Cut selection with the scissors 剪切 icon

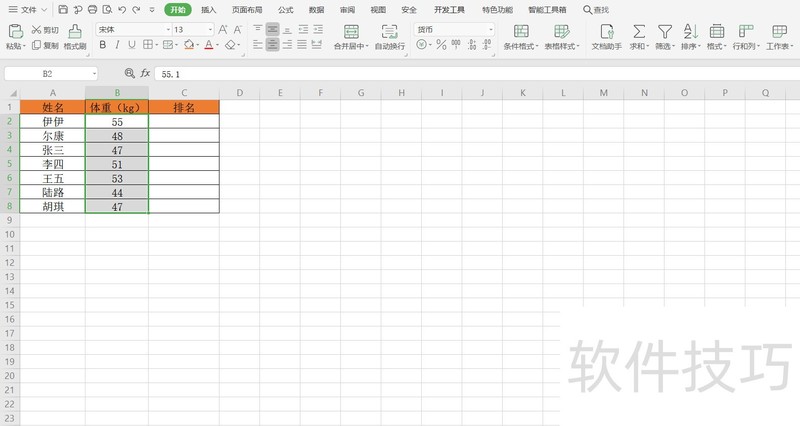(45, 30)
